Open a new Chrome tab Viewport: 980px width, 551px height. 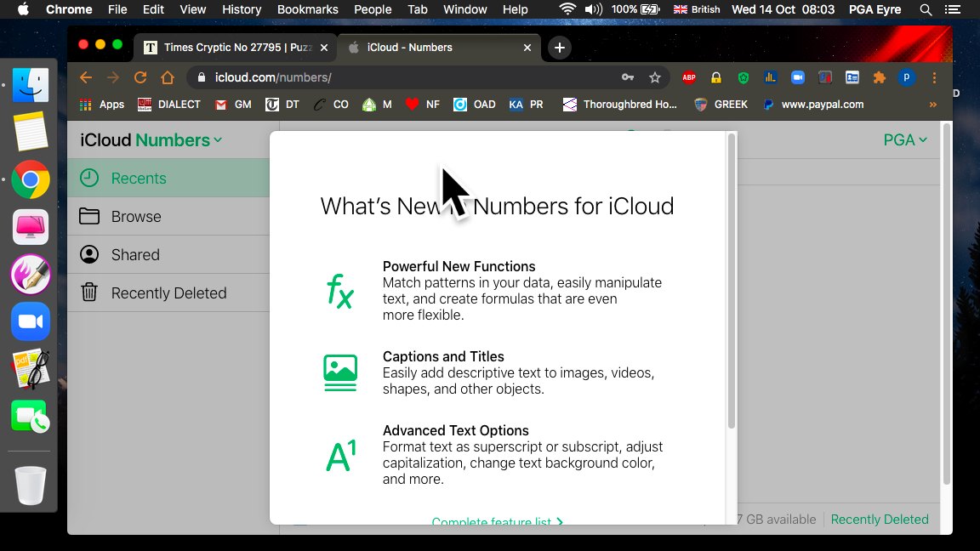coord(560,48)
